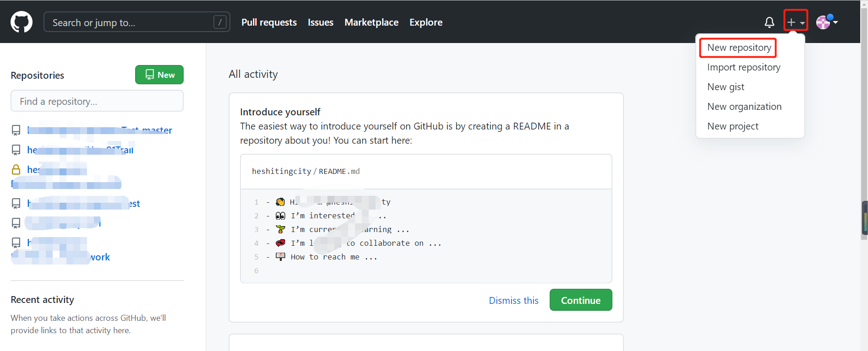The width and height of the screenshot is (868, 351).
Task: Choose New organization from menu
Action: [744, 107]
